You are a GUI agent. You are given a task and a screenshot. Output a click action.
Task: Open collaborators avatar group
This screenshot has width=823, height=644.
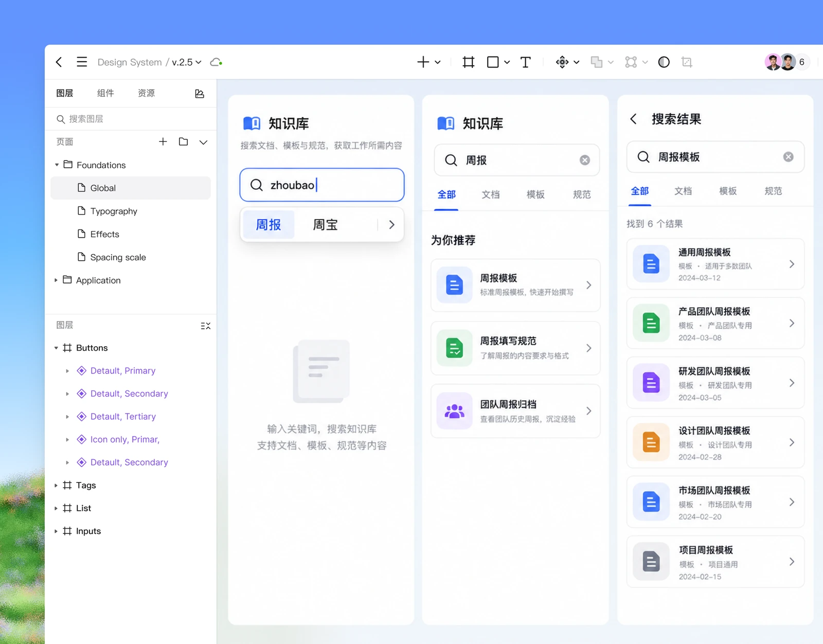tap(787, 62)
